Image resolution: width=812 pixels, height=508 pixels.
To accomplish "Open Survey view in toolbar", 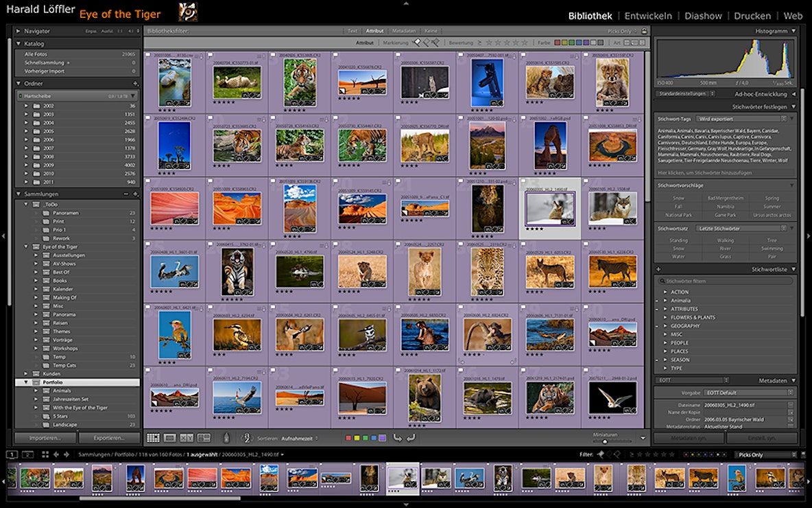I will (x=204, y=438).
